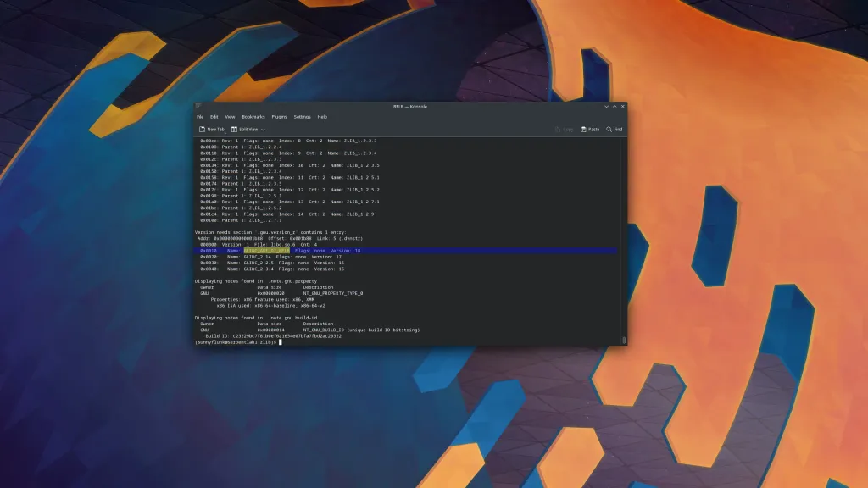
Task: Click the highlighted GLIBC_ABI_DT_RELR text
Action: 267,251
